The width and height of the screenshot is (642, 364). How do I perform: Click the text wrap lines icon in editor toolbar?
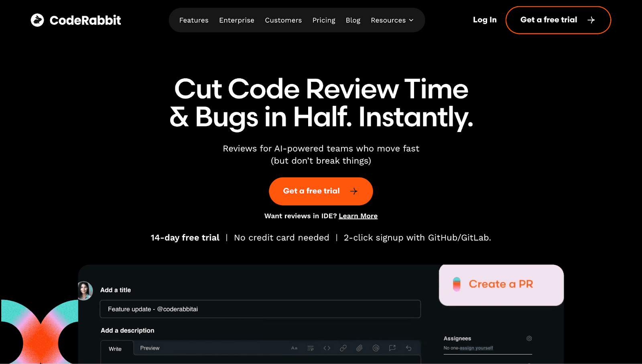point(311,348)
